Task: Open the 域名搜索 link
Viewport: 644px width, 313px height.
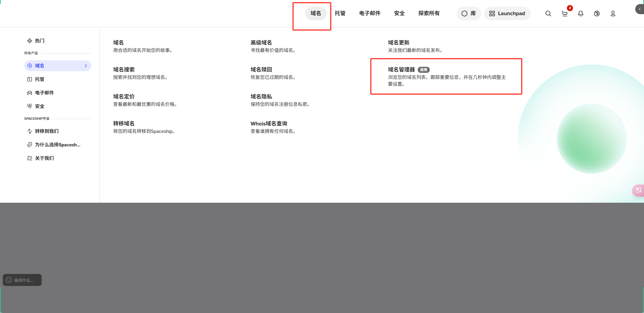Action: pyautogui.click(x=124, y=69)
